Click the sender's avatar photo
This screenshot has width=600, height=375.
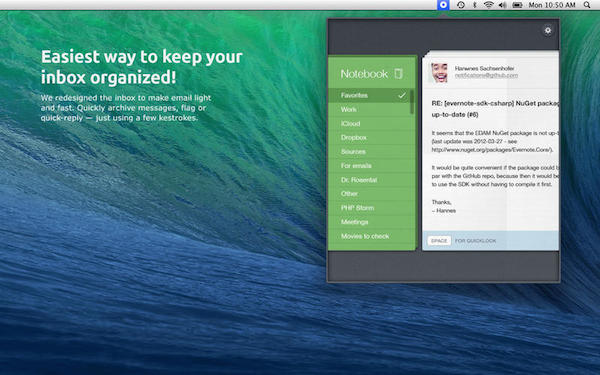point(439,73)
